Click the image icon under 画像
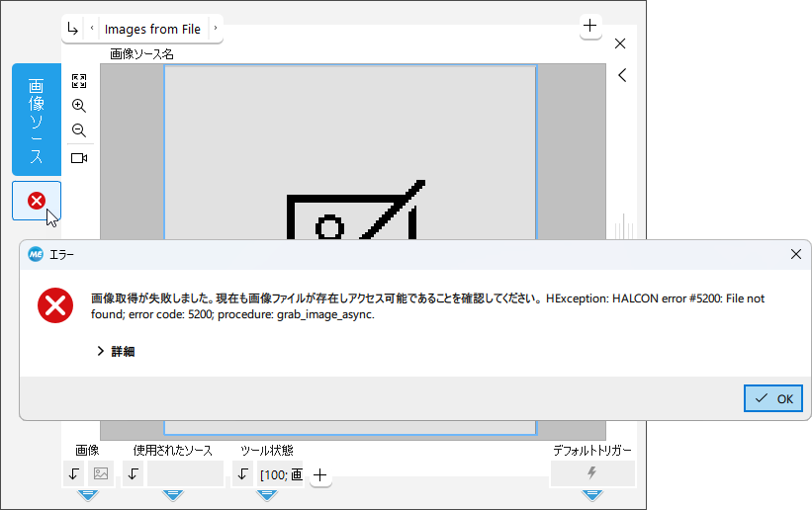 coord(101,473)
